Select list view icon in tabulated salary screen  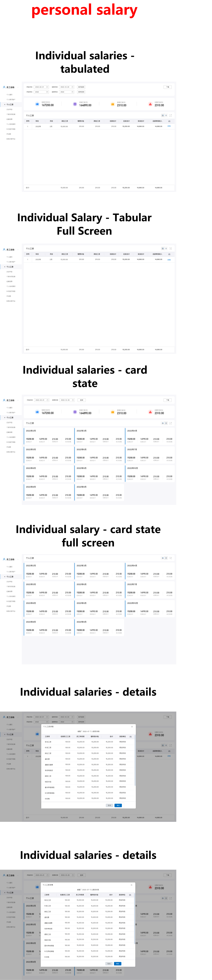(x=166, y=115)
